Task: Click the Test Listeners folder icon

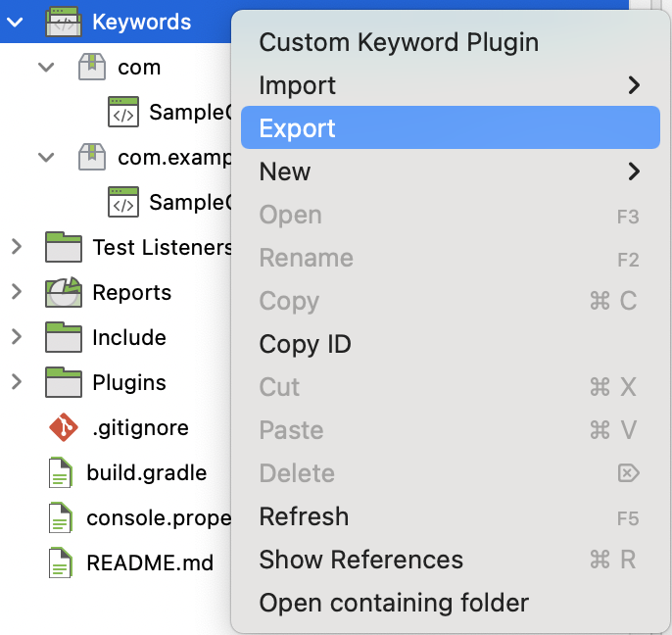Action: (63, 247)
